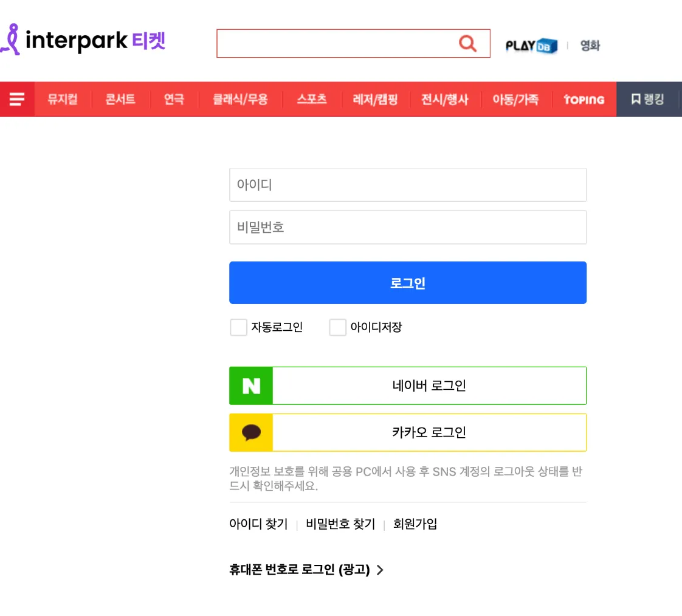Image resolution: width=682 pixels, height=616 pixels.
Task: Sign in with 카카오 로그인
Action: (408, 432)
